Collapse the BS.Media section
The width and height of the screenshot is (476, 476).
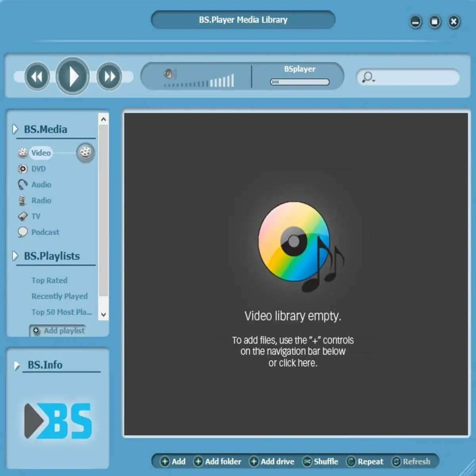pyautogui.click(x=15, y=129)
